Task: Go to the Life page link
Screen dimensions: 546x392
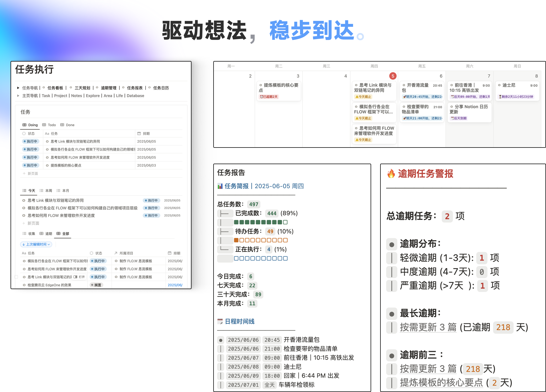Action: coord(119,96)
